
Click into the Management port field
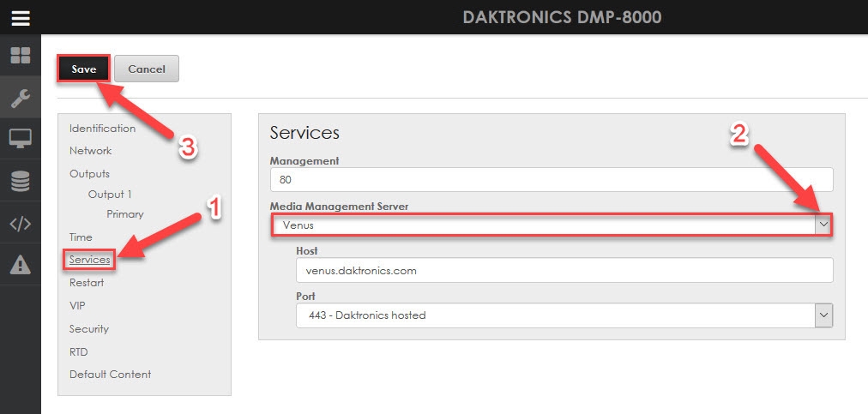pyautogui.click(x=551, y=180)
